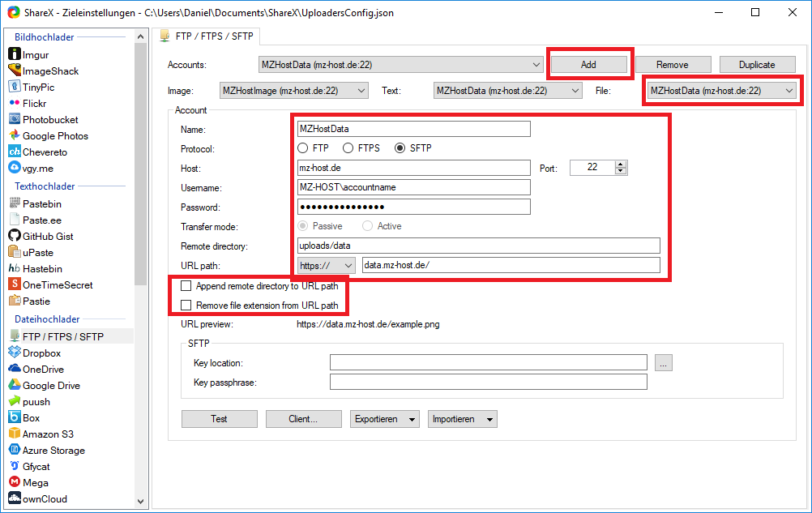Click the Key location input field
The width and height of the screenshot is (812, 513).
coord(489,362)
